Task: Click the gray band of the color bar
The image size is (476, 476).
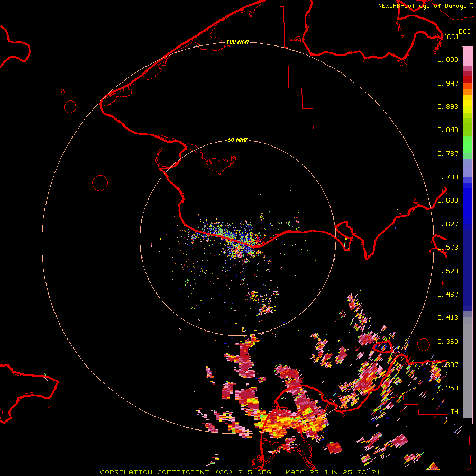Action: [467, 368]
